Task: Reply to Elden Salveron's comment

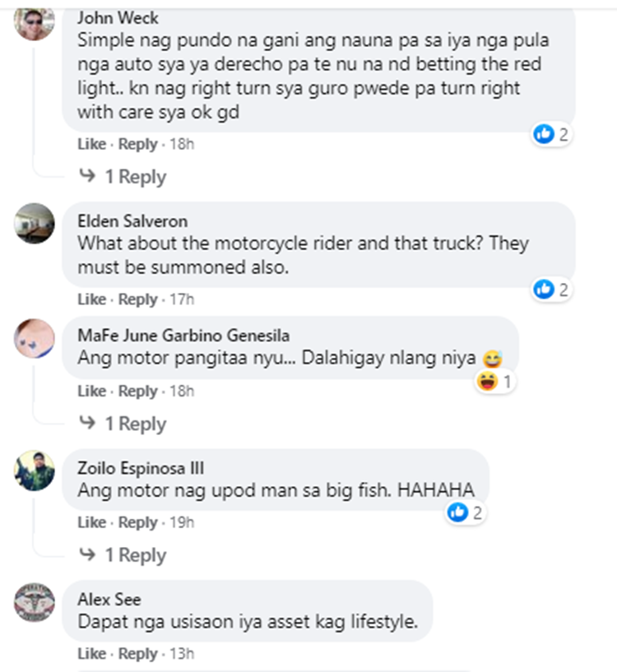Action: (x=137, y=299)
